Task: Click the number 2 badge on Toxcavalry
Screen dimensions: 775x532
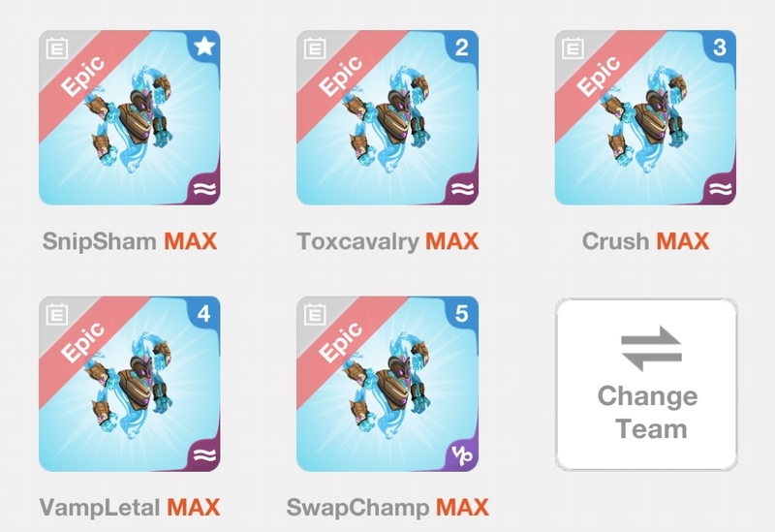Action: (462, 47)
